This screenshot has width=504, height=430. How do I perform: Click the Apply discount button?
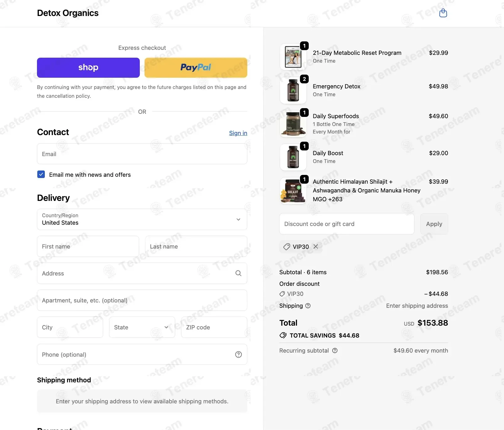[x=434, y=224]
